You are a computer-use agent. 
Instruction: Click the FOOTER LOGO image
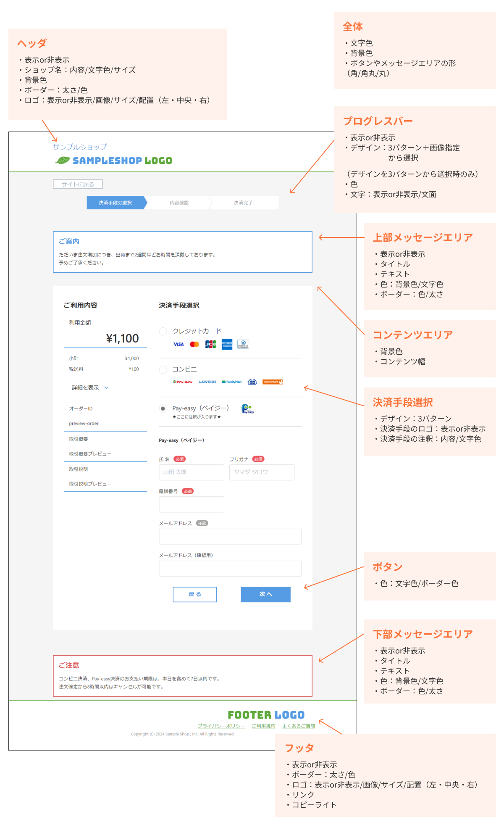click(x=266, y=715)
